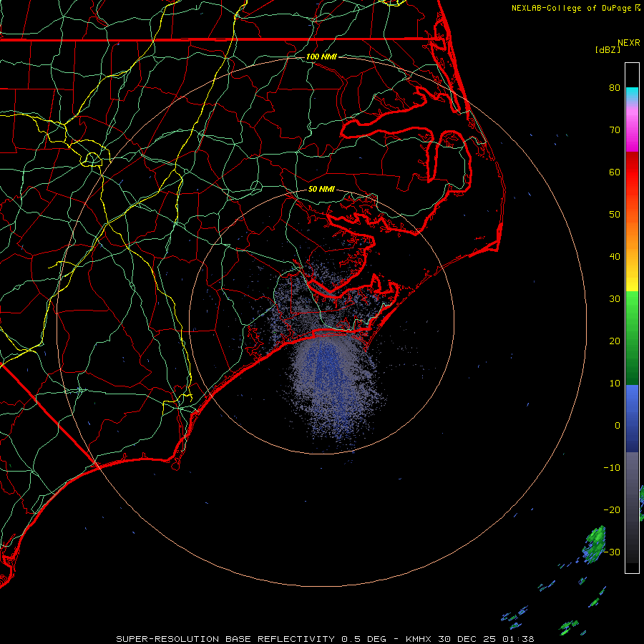Viewport: 644px width, 644px height.
Task: Click the KMHX 30 DEC 25 01:38 timestamp
Action: coord(470,639)
